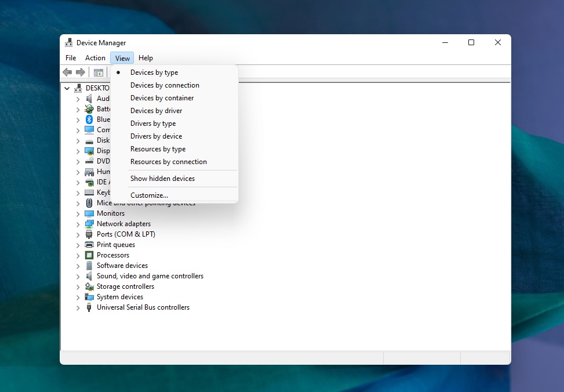The width and height of the screenshot is (564, 392).
Task: Open the Help menu
Action: tap(145, 58)
